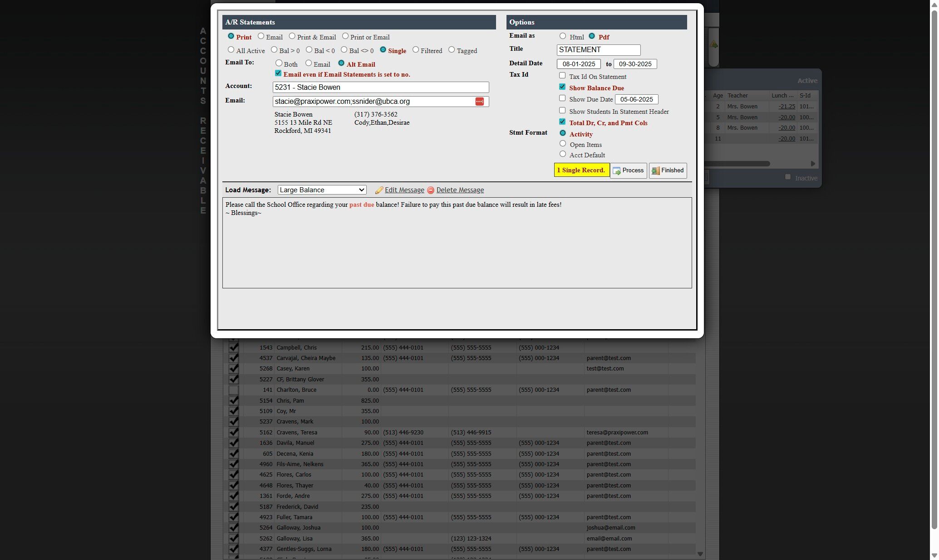939x560 pixels.
Task: Choose Html for Email as
Action: click(x=563, y=36)
